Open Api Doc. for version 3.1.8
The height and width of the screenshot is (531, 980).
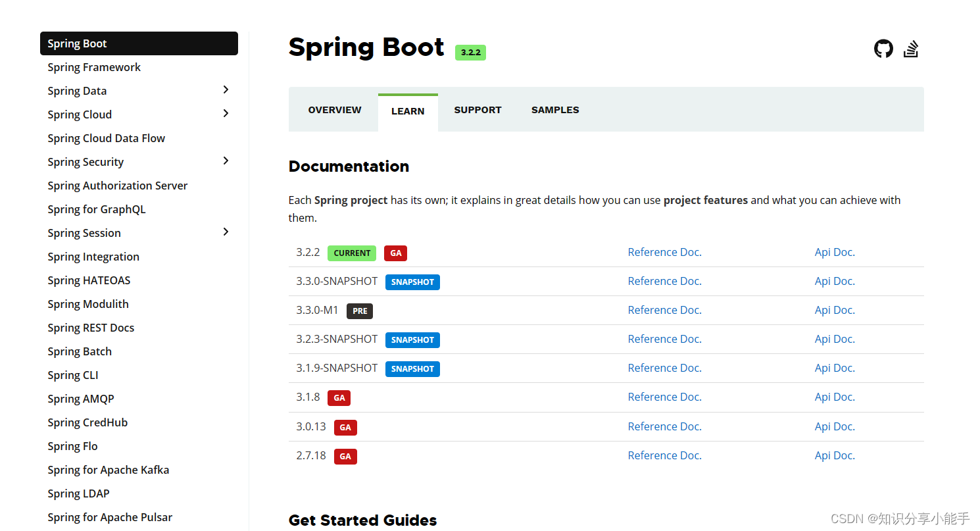point(835,397)
